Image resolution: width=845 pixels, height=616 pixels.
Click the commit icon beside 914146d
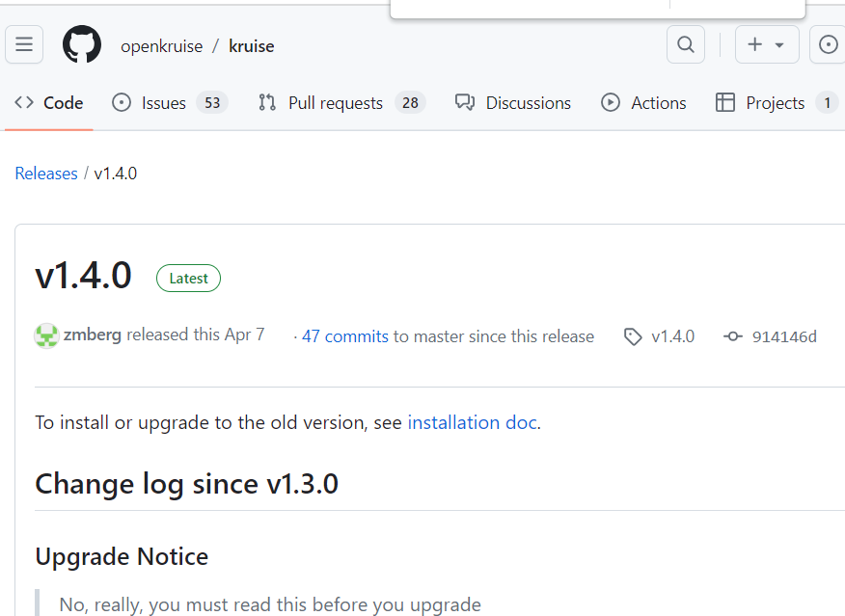733,336
